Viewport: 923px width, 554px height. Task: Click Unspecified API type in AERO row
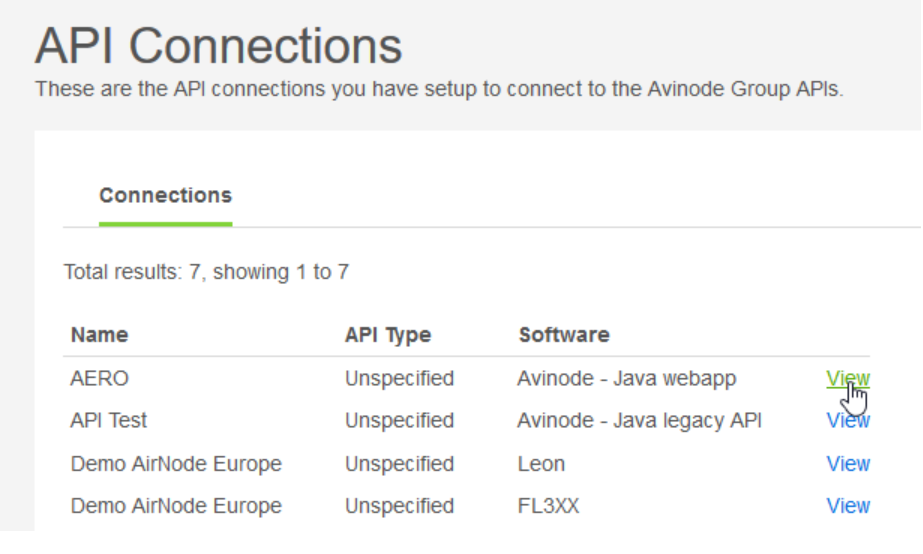coord(399,379)
